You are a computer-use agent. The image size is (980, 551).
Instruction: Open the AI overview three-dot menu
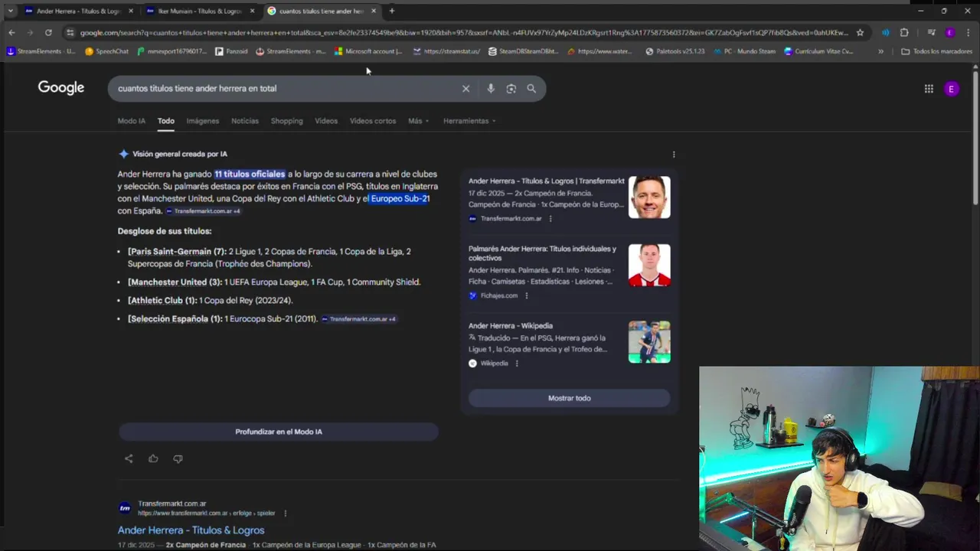click(674, 154)
